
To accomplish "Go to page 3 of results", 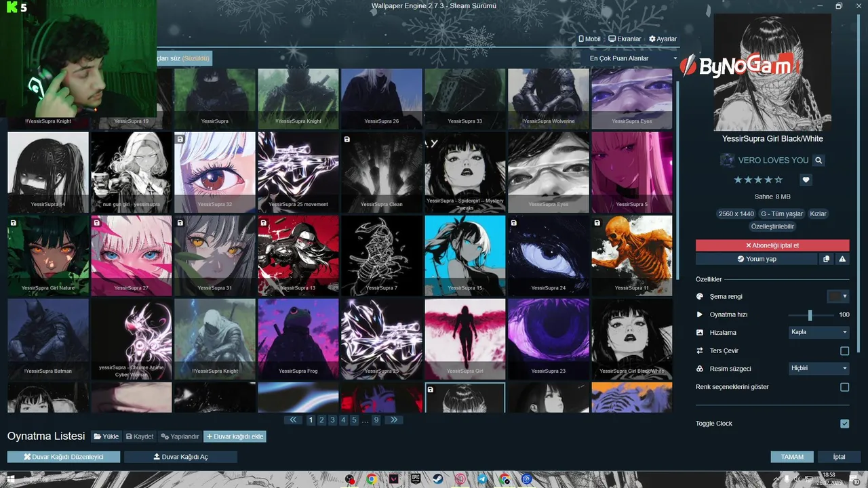I will tap(332, 420).
